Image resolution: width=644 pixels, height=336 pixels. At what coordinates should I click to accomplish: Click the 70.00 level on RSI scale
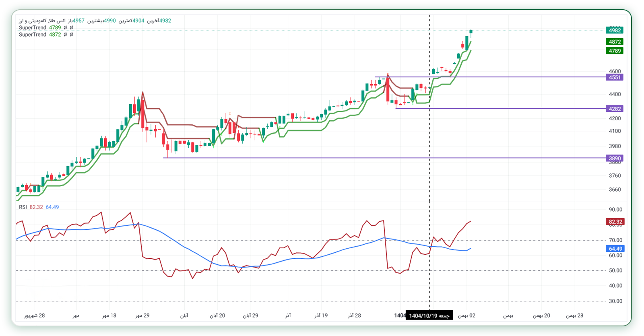tap(615, 240)
